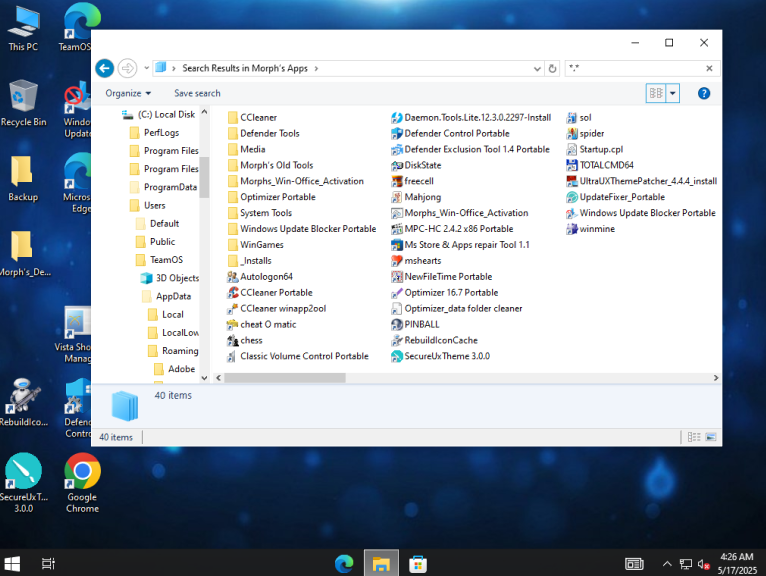Open view options dropdown arrow

pos(673,93)
